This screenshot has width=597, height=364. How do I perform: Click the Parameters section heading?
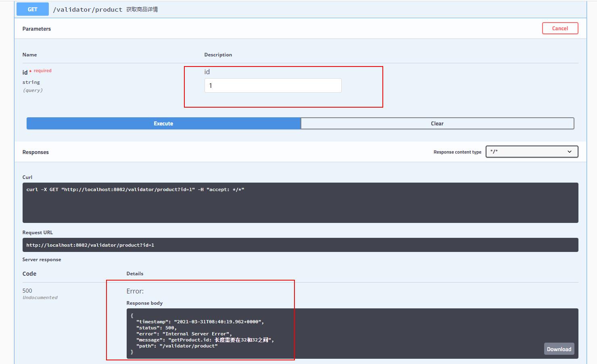click(x=37, y=29)
